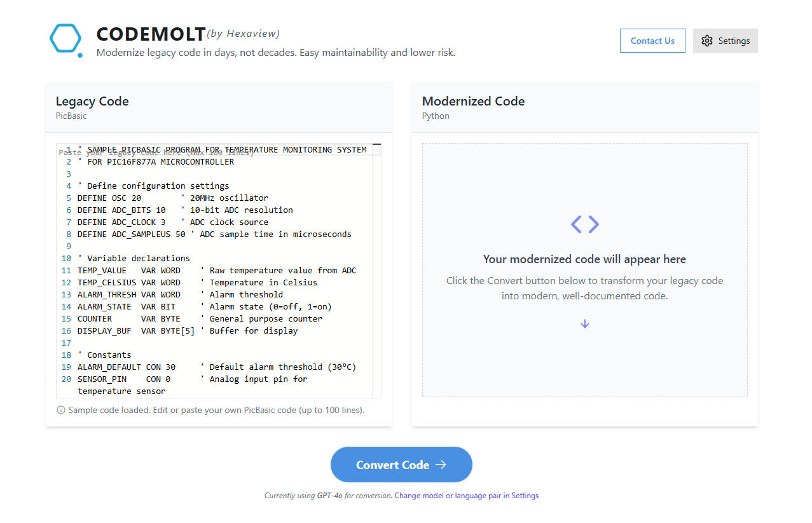The width and height of the screenshot is (812, 523).
Task: Click the downward arrow icon in the Modernized Code panel
Action: 584,323
